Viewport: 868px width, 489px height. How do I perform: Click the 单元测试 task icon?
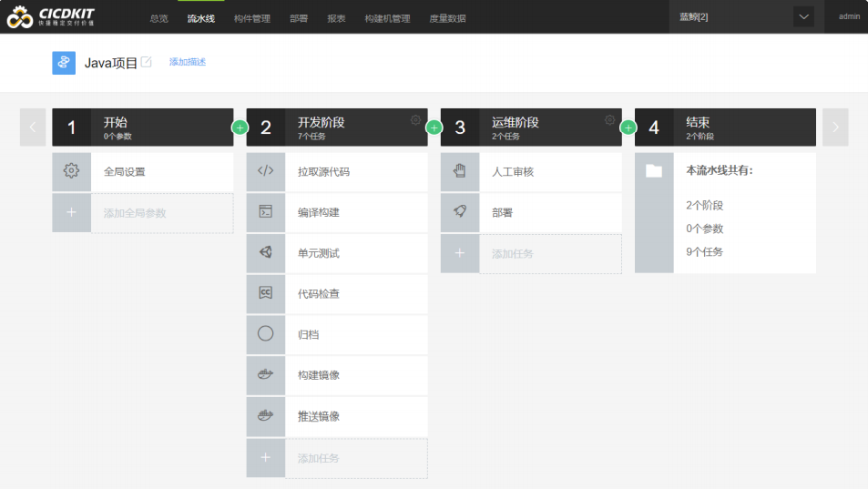pyautogui.click(x=265, y=253)
